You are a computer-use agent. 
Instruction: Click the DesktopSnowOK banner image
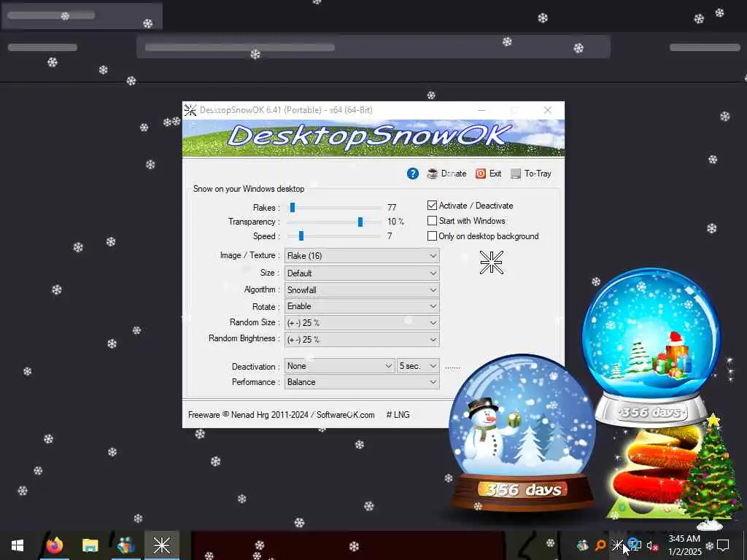tap(373, 138)
